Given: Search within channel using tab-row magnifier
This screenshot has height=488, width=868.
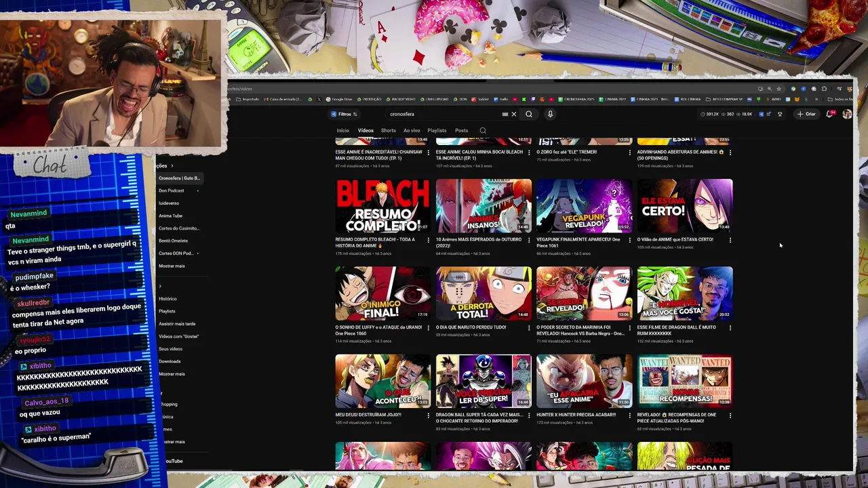Looking at the screenshot, I should coord(483,130).
